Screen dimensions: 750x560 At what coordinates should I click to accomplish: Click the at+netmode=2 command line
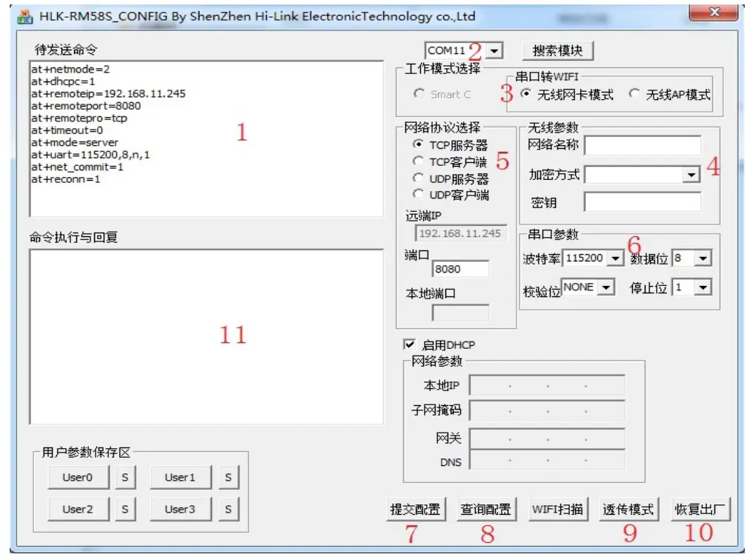70,70
